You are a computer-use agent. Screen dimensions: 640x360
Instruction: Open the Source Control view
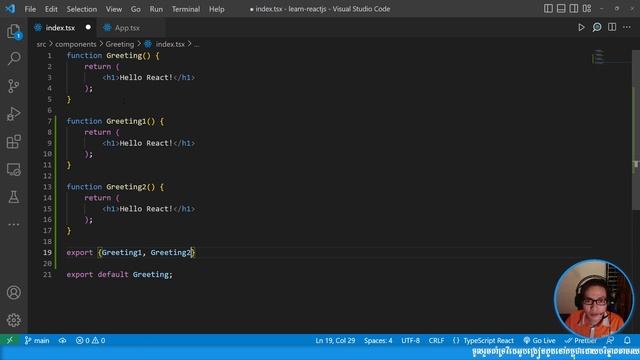14,86
